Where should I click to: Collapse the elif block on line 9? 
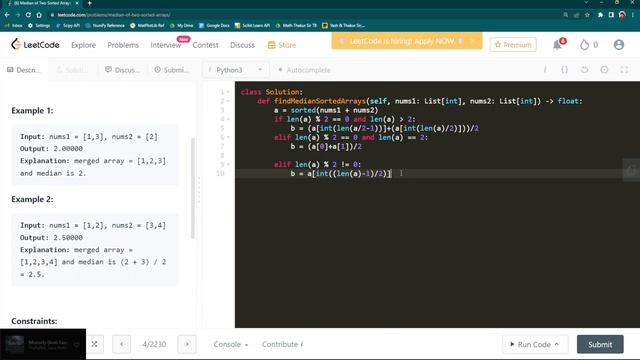(x=228, y=164)
